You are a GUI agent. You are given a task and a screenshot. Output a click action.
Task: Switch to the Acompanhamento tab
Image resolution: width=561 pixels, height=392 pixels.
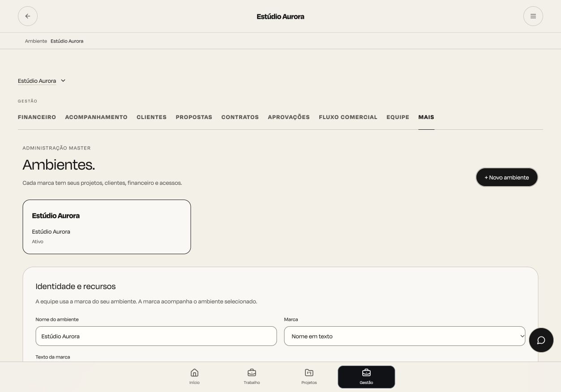tap(96, 117)
